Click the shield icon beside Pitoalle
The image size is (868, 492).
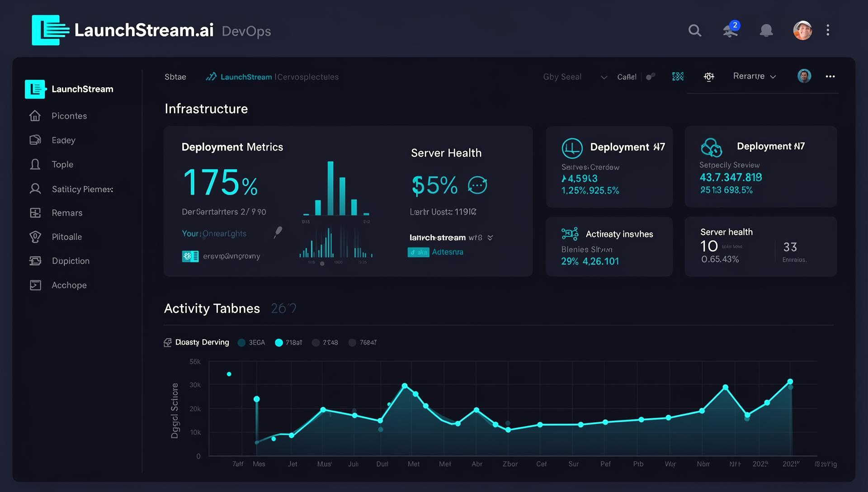pyautogui.click(x=35, y=237)
